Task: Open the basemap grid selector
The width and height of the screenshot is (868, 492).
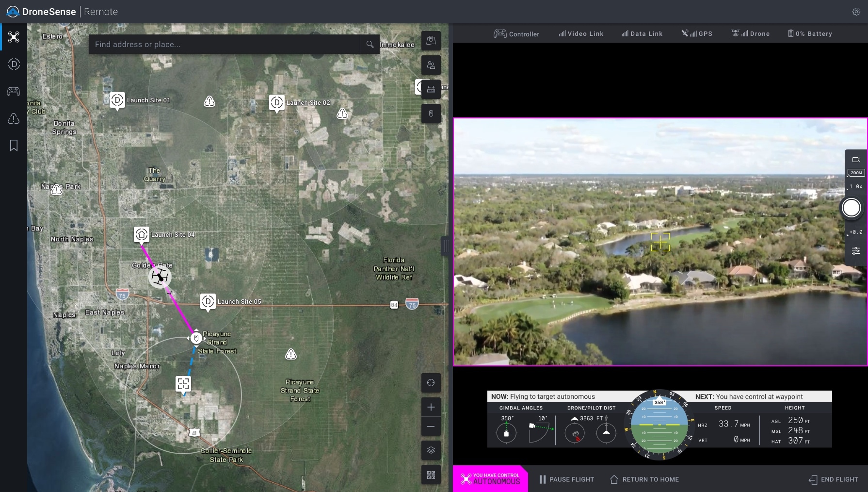Action: coord(431,475)
